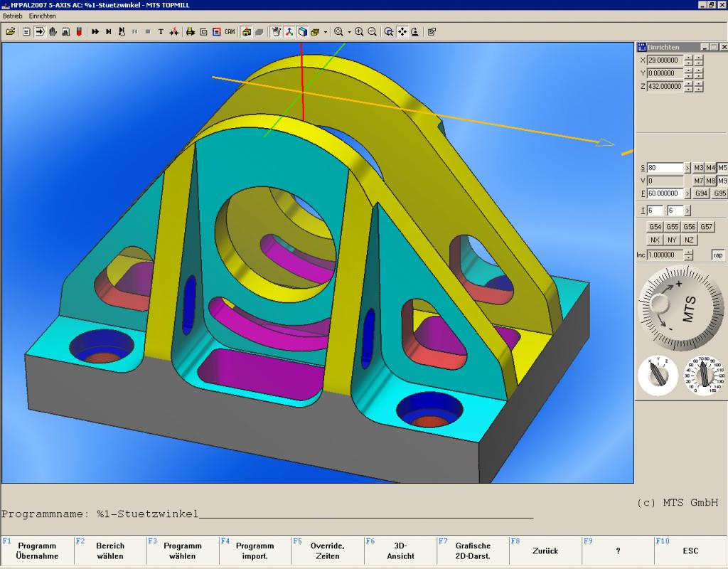
Task: Click the 3D cube view icon
Action: pyautogui.click(x=302, y=31)
